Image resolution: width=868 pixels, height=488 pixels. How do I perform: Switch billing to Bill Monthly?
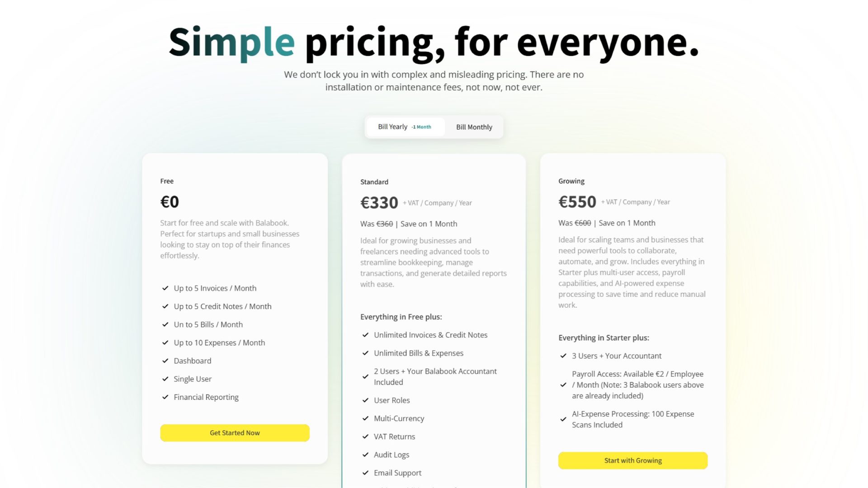[474, 127]
